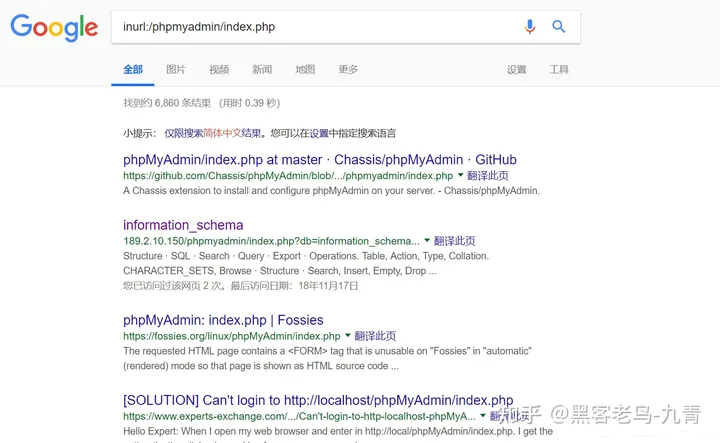Click the fossies.org green URL text
Screen dimensions: 720x443
pyautogui.click(x=232, y=336)
